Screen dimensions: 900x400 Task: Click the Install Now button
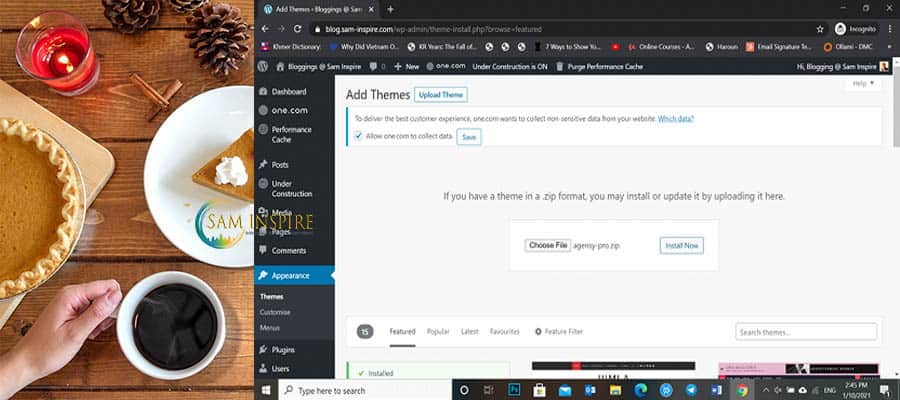point(681,246)
